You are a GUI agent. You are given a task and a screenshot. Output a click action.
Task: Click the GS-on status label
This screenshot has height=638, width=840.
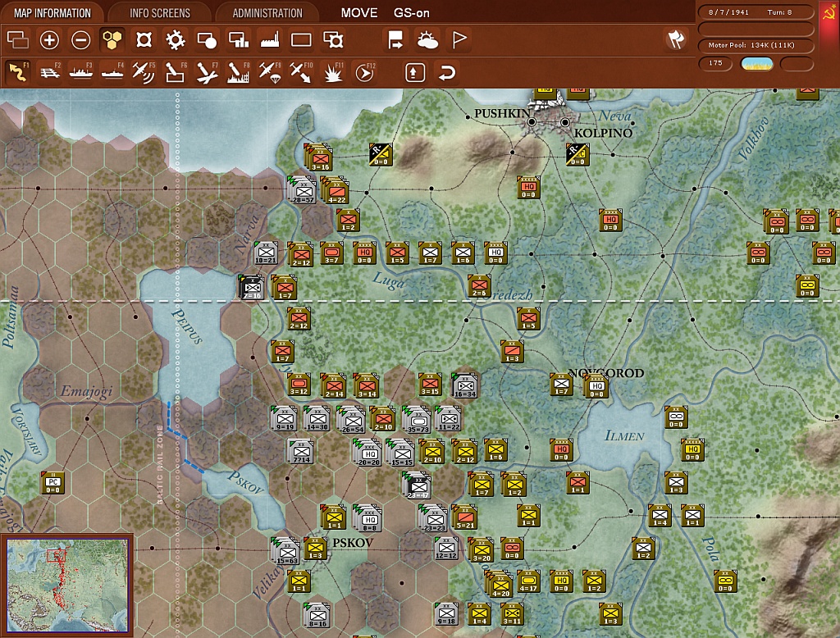click(412, 13)
